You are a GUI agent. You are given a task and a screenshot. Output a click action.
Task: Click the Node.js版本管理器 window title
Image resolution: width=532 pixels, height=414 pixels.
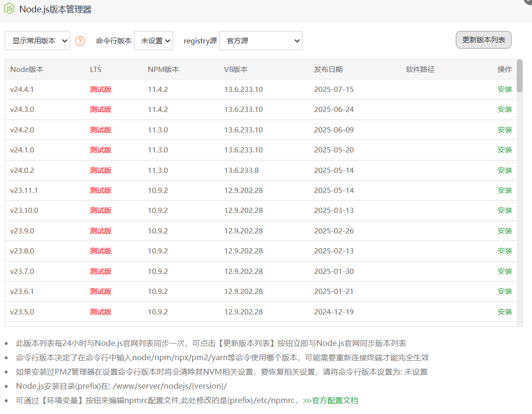(x=55, y=9)
